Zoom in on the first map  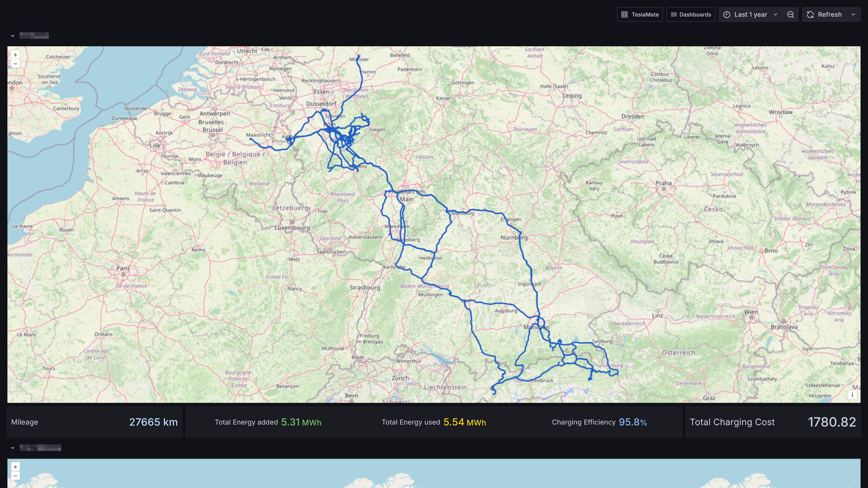click(15, 55)
